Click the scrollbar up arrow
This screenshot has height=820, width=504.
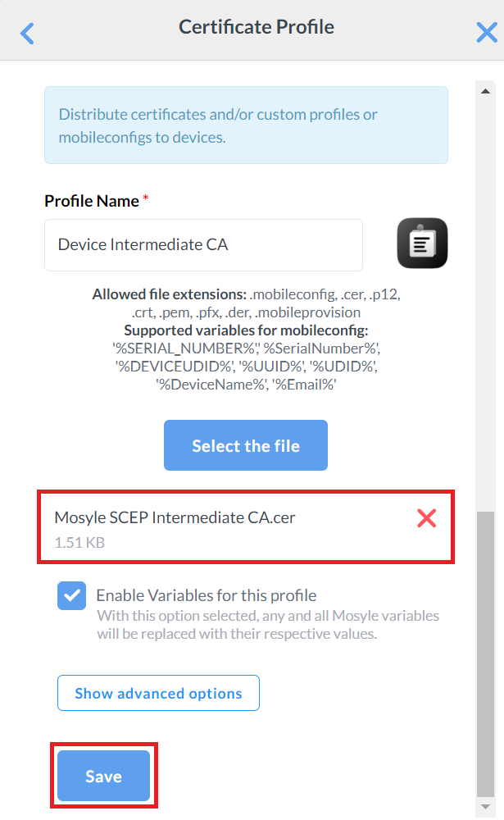pos(484,90)
